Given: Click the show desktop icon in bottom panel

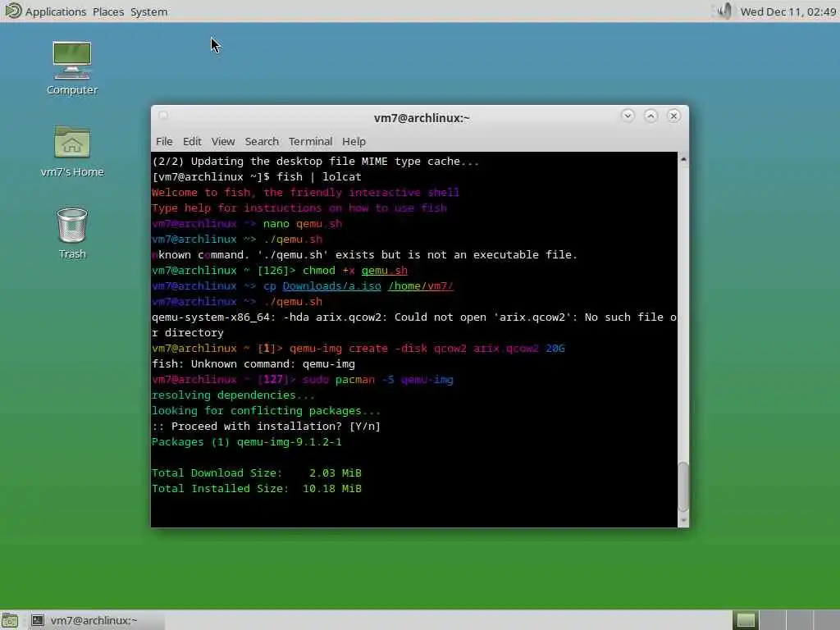Looking at the screenshot, I should pyautogui.click(x=10, y=620).
